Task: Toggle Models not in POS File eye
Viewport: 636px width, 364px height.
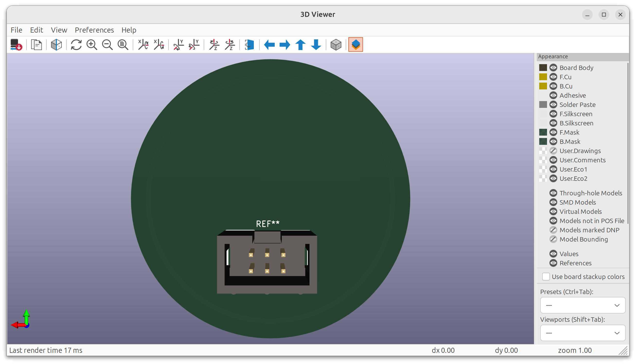Action: tap(553, 221)
